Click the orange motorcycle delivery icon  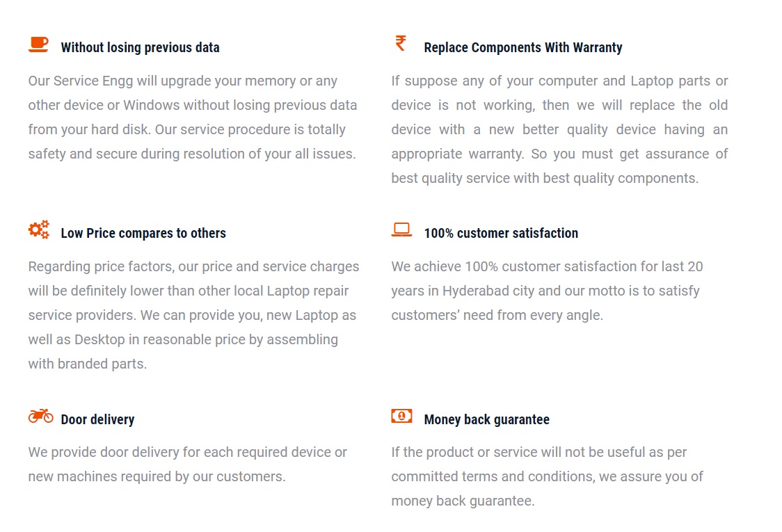tap(41, 416)
